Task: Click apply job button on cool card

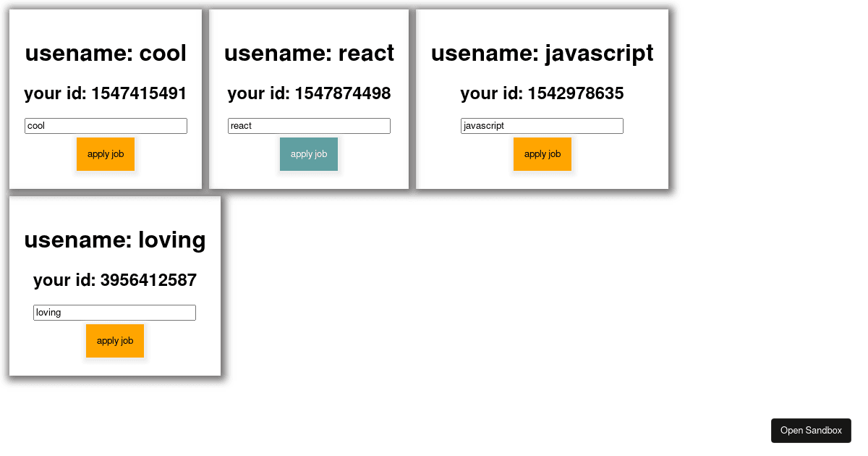Action: 106,154
